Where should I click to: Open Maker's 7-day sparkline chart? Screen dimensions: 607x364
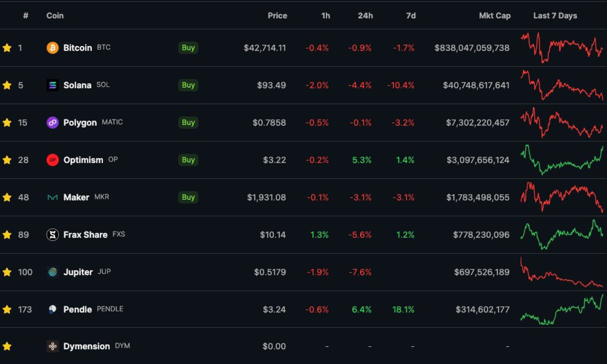(562, 197)
